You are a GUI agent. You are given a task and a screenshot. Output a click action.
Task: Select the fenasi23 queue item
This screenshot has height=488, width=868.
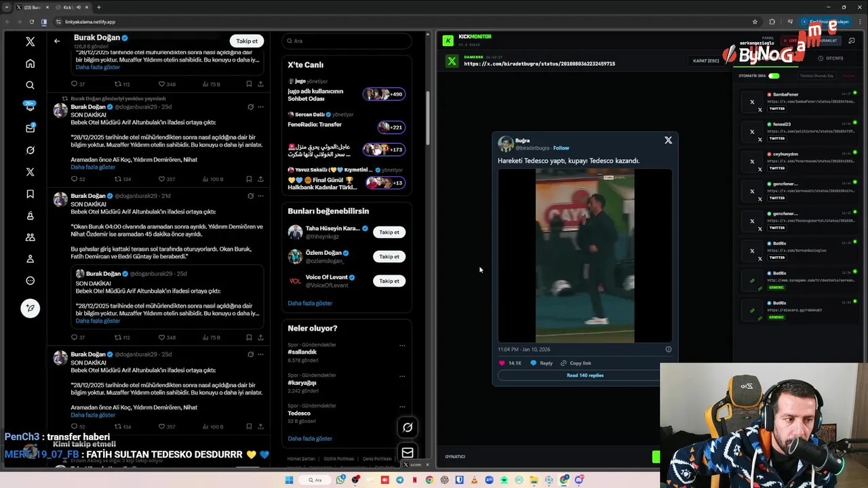[797, 131]
